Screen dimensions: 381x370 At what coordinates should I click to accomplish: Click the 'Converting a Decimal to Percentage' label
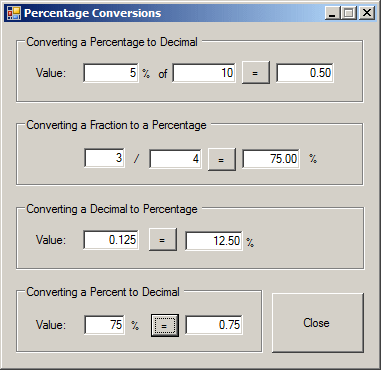pyautogui.click(x=112, y=210)
